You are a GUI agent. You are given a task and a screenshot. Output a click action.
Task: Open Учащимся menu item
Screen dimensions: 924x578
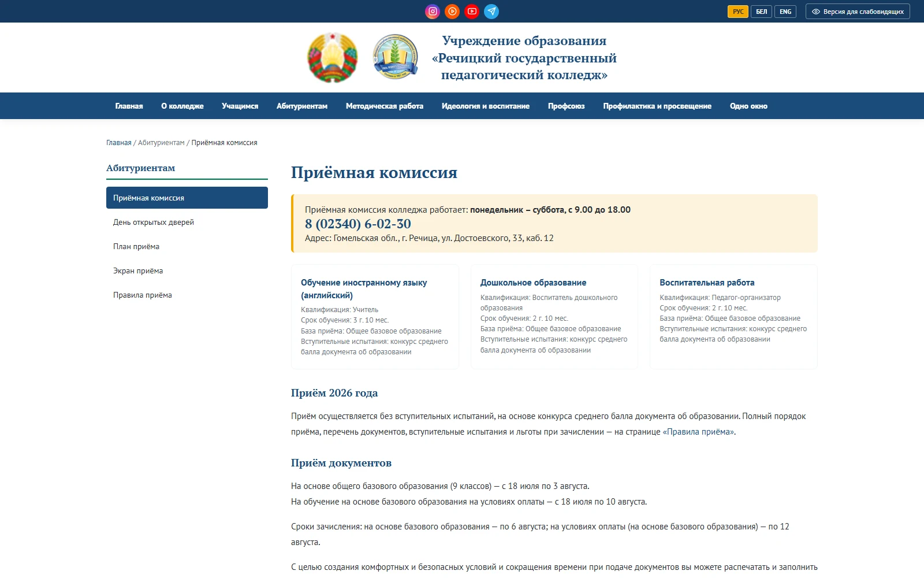point(240,106)
